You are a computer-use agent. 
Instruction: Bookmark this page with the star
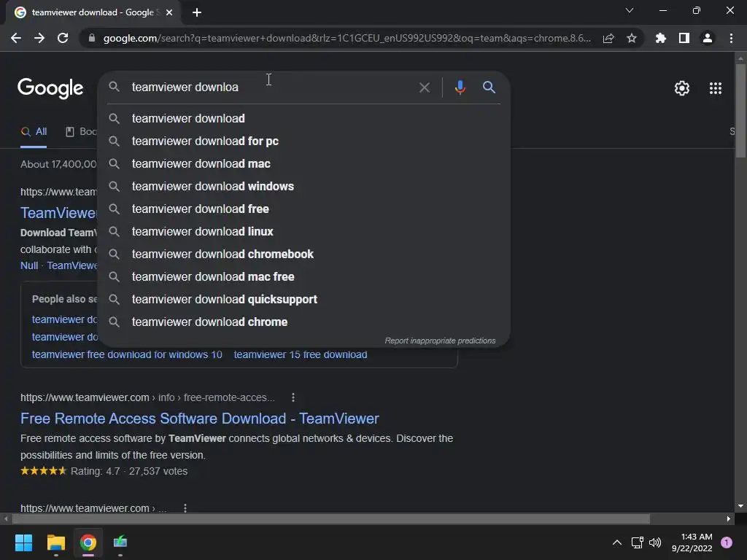click(x=632, y=38)
